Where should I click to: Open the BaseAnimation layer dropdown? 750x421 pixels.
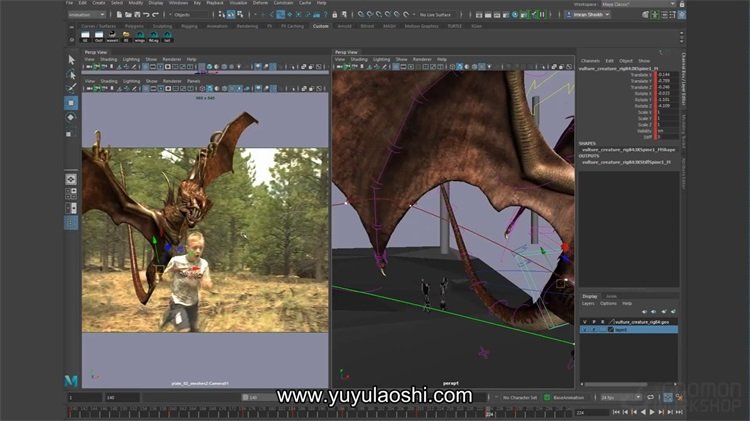tap(568, 398)
